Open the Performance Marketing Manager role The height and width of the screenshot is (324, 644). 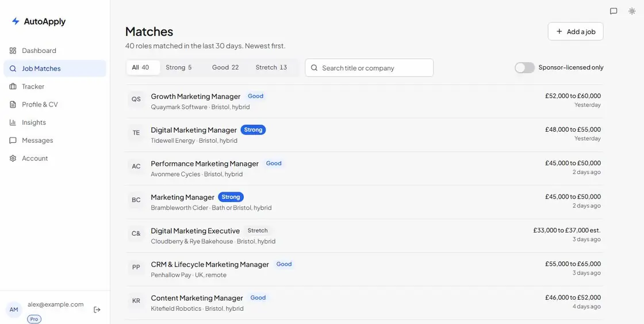click(x=205, y=163)
